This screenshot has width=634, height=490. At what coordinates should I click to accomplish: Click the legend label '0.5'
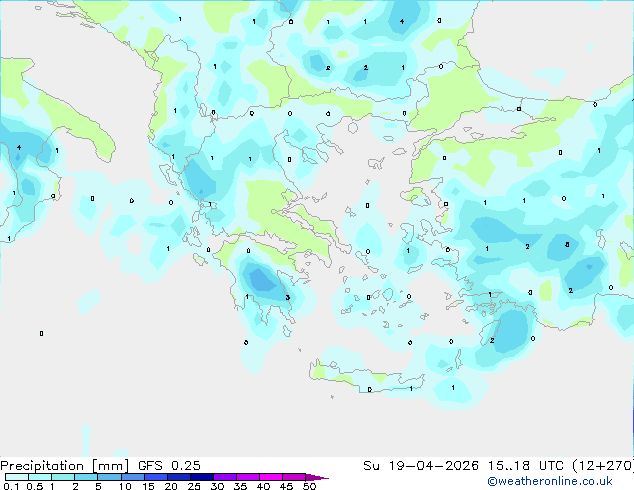click(x=35, y=486)
